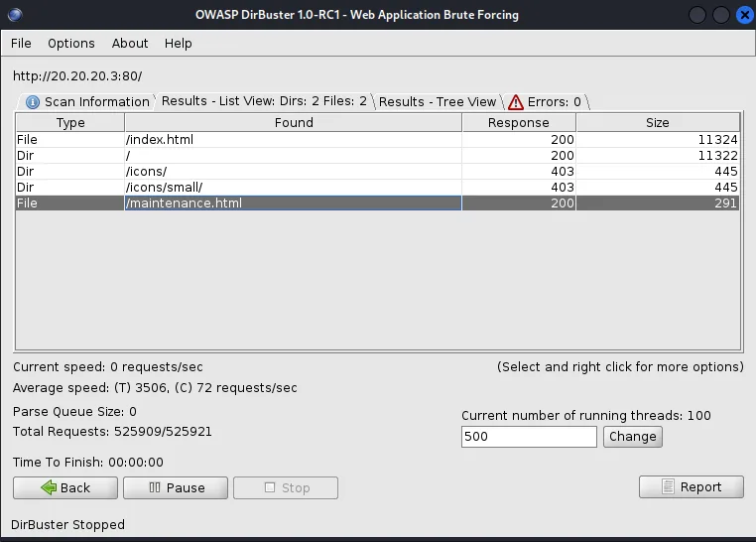The width and height of the screenshot is (756, 542).
Task: Switch to Results - Tree View tab
Action: (x=438, y=101)
